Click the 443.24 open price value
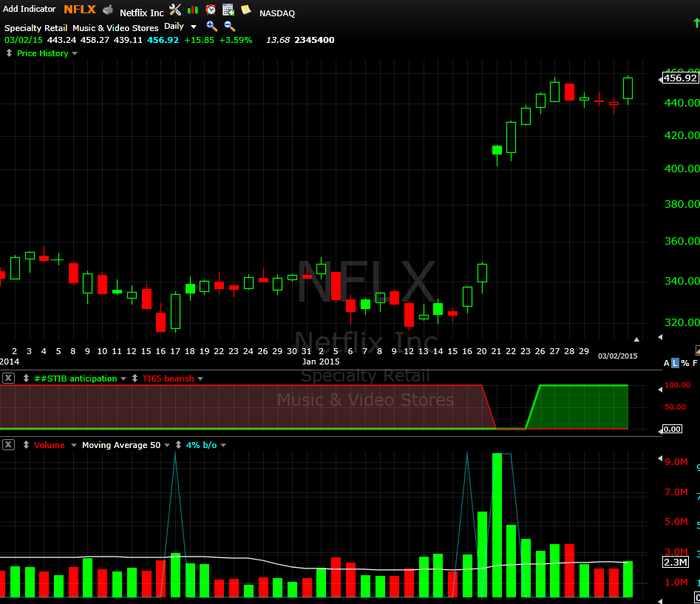 [61, 40]
